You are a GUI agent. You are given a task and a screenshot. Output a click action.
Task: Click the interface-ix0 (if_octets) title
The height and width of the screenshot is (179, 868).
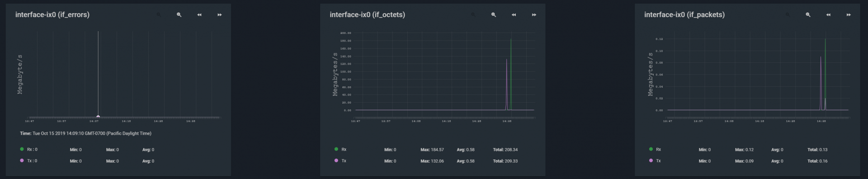tap(367, 15)
